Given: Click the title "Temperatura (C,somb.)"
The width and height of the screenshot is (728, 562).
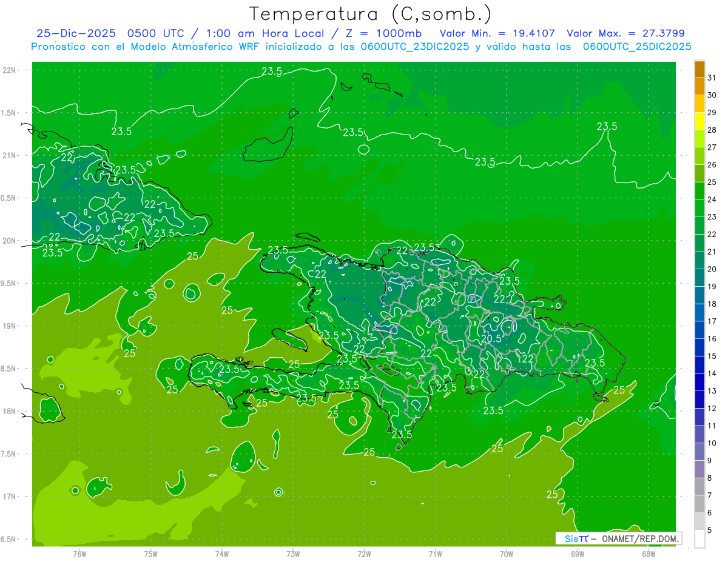Looking at the screenshot, I should pos(371,15).
